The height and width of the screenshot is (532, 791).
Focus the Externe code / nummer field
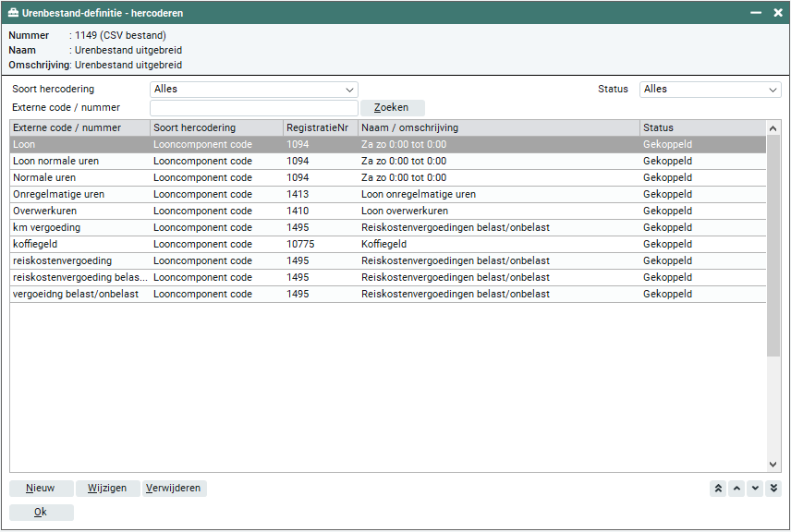pos(253,108)
